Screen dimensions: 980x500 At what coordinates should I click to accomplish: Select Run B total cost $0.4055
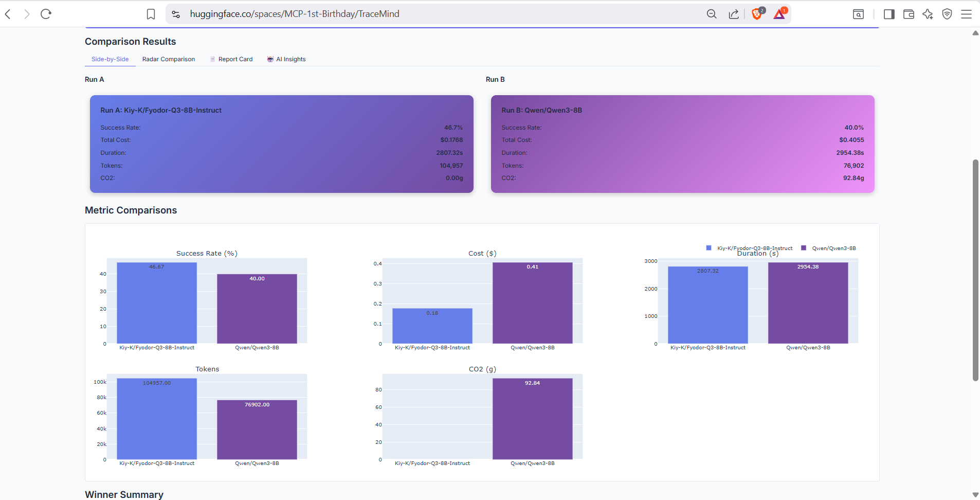851,140
